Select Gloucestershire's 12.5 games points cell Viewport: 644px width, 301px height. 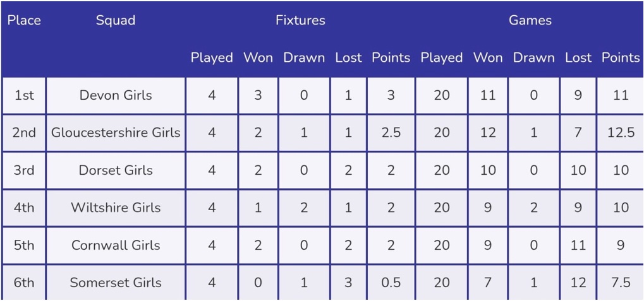tap(621, 133)
